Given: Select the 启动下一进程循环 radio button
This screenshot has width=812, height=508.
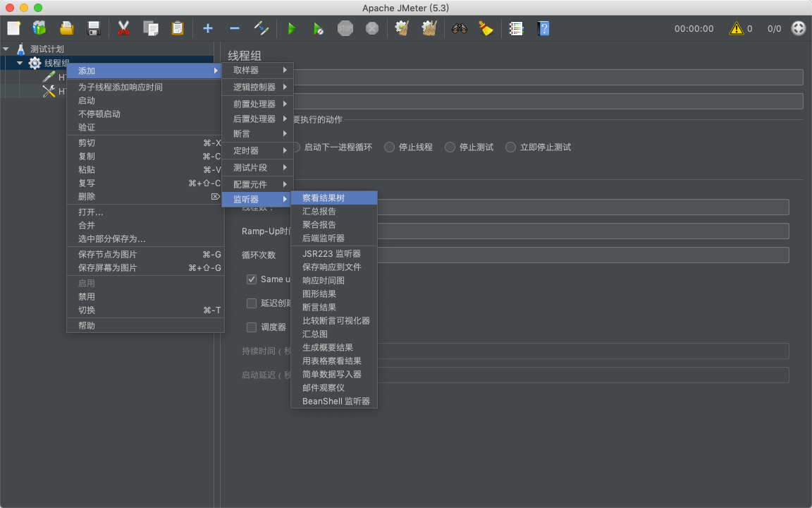Looking at the screenshot, I should (x=296, y=147).
